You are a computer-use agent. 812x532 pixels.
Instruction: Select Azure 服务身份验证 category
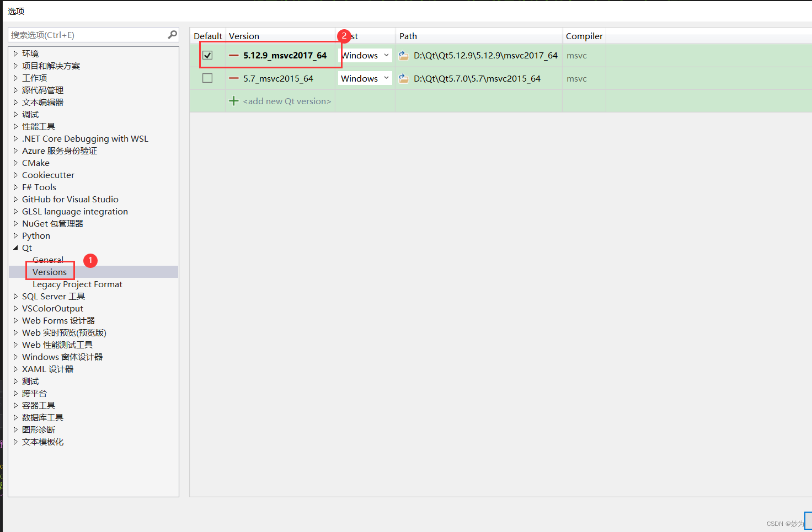pos(60,151)
